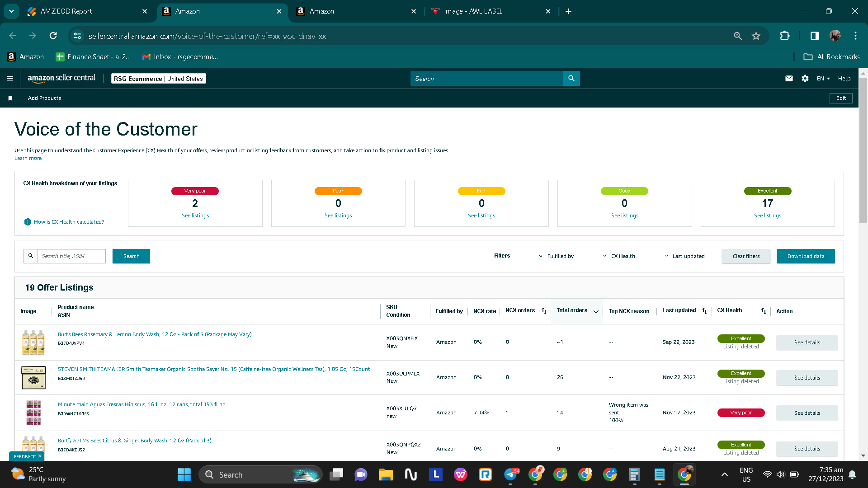This screenshot has height=488, width=868.
Task: Open Add Products menu item
Action: (44, 98)
